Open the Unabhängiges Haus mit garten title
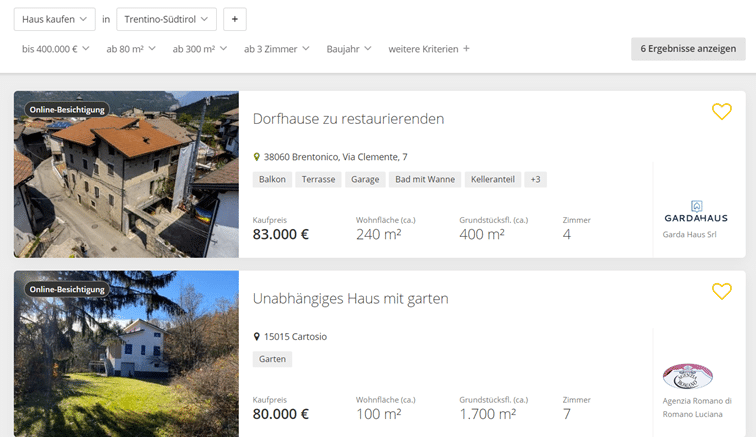Screen dimensions: 756x437 coord(350,298)
